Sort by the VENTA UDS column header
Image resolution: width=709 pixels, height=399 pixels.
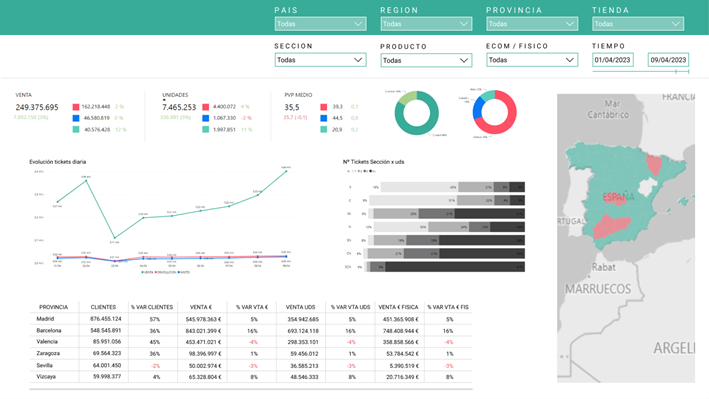point(301,307)
